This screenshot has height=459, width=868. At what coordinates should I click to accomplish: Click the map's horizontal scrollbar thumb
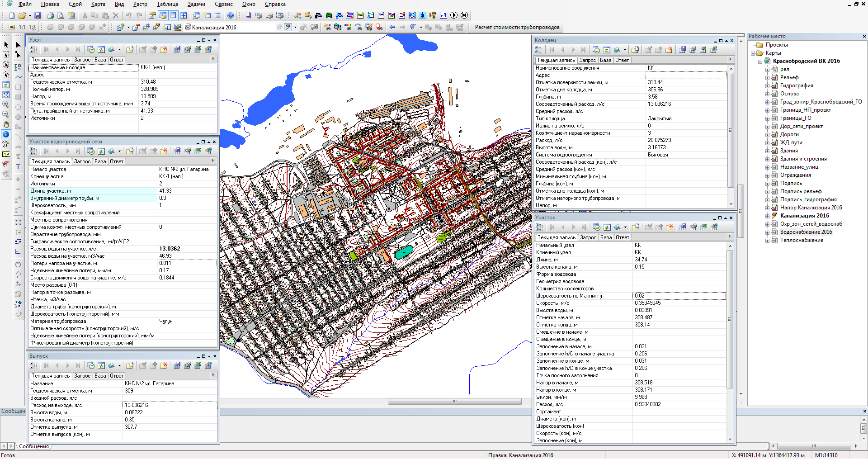pyautogui.click(x=454, y=402)
